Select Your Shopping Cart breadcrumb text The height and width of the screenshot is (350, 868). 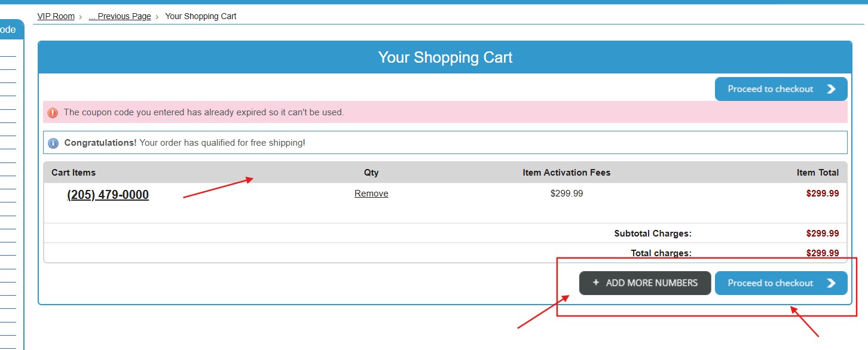201,16
